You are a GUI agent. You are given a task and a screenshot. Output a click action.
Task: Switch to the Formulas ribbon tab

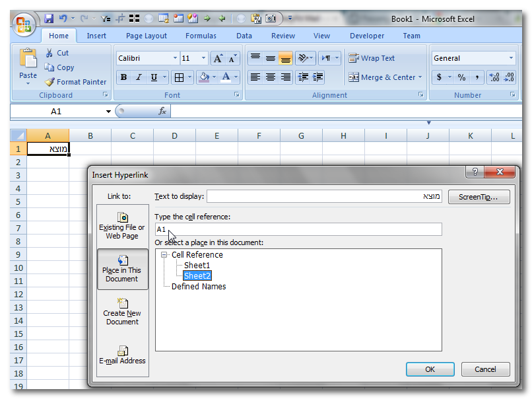201,36
